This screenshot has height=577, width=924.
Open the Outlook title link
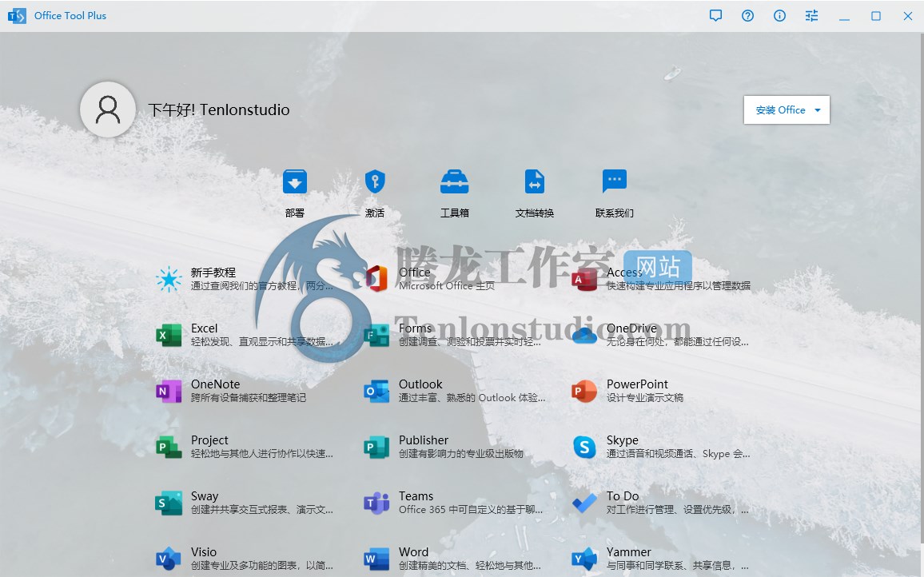tap(420, 384)
